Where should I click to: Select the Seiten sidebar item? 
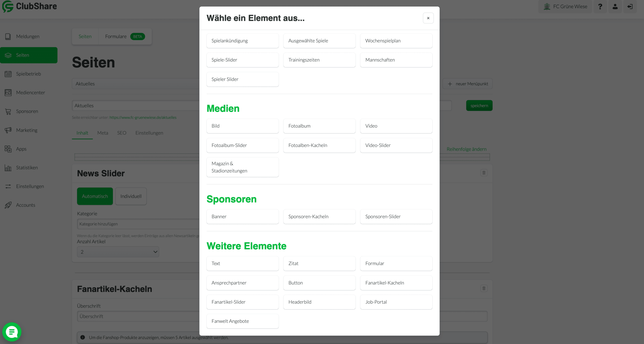tap(29, 55)
